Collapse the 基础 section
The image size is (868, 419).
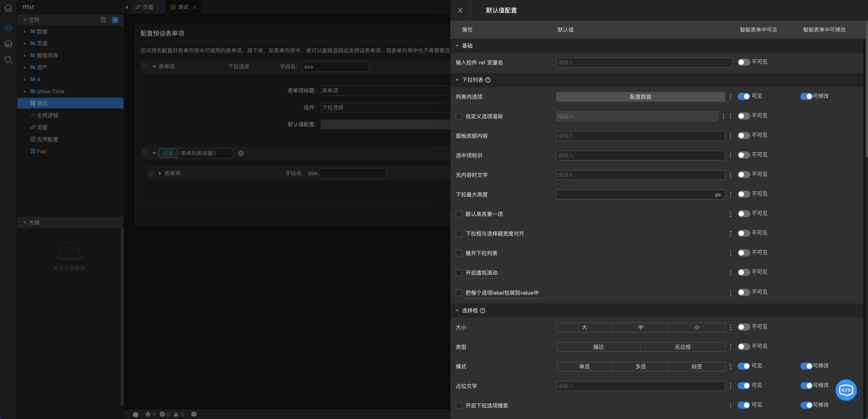(457, 46)
